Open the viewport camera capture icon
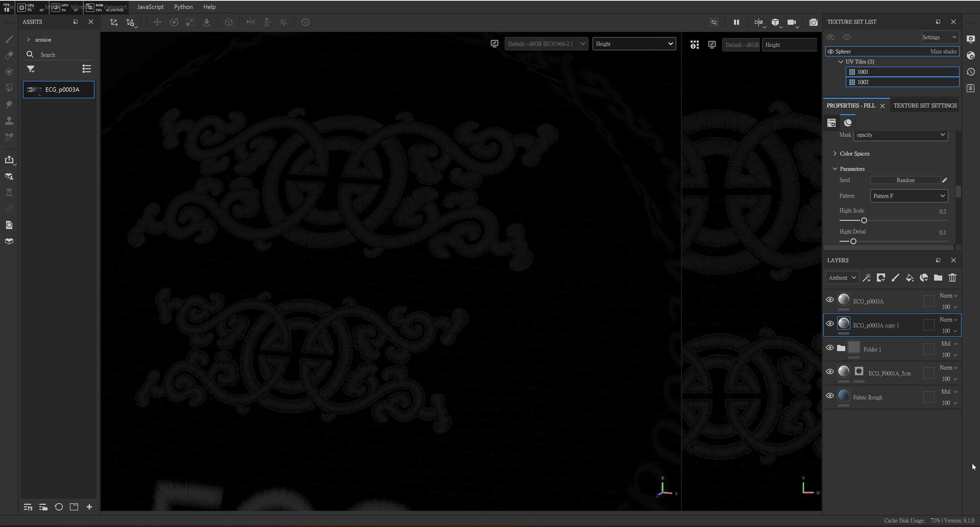This screenshot has width=980, height=527. point(813,22)
